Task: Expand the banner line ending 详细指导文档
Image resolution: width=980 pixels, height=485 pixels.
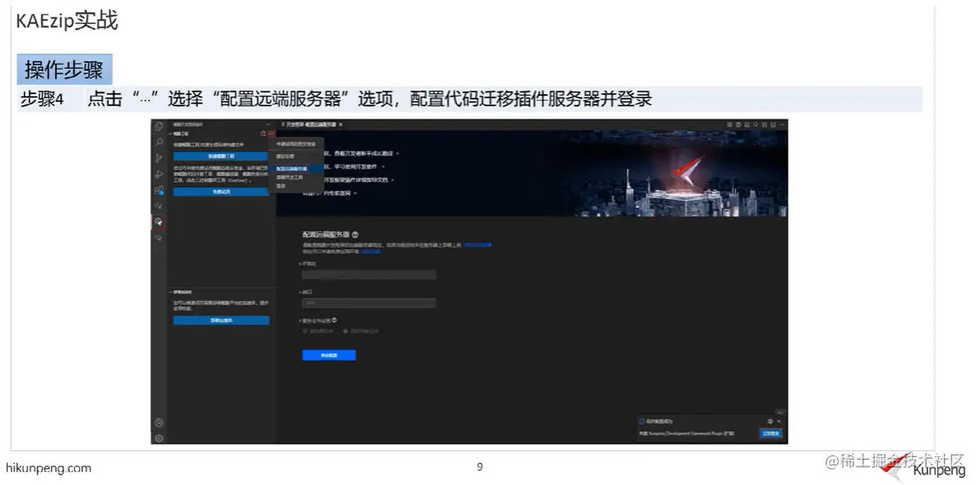Action: click(394, 180)
